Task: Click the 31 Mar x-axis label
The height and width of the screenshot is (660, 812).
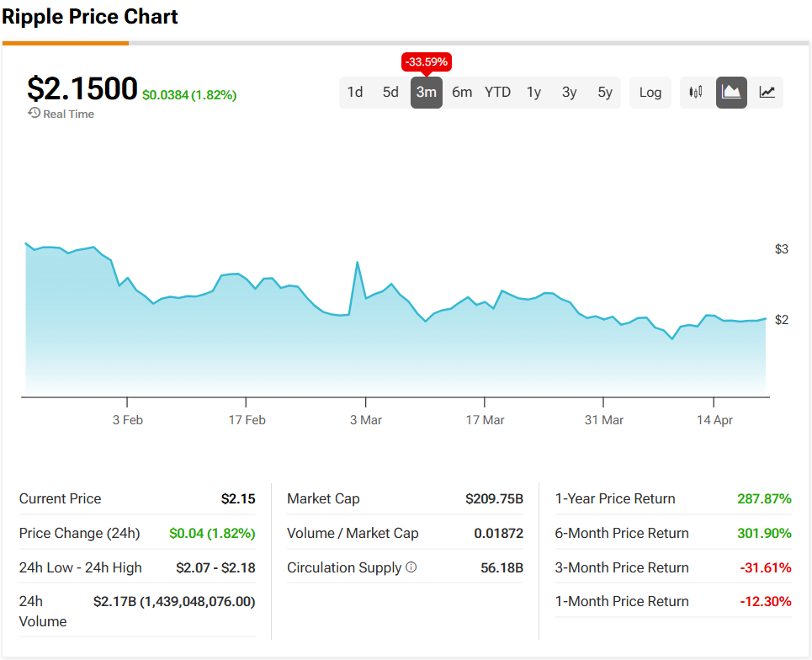Action: coord(604,420)
